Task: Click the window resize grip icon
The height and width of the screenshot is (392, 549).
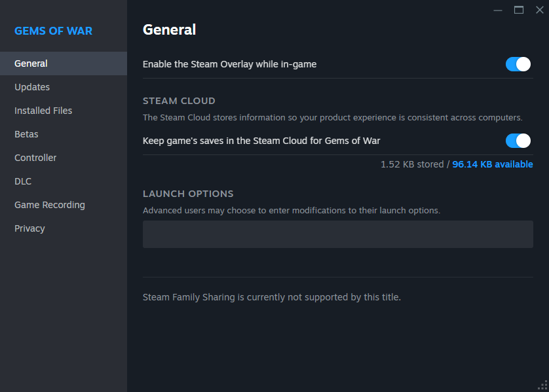Action: coord(542,385)
